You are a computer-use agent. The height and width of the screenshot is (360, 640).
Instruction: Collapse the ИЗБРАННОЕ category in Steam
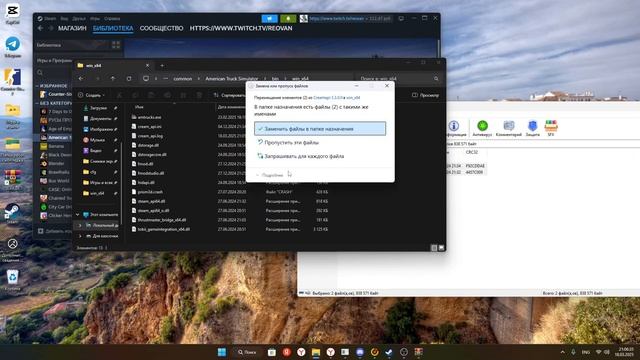coord(37,86)
